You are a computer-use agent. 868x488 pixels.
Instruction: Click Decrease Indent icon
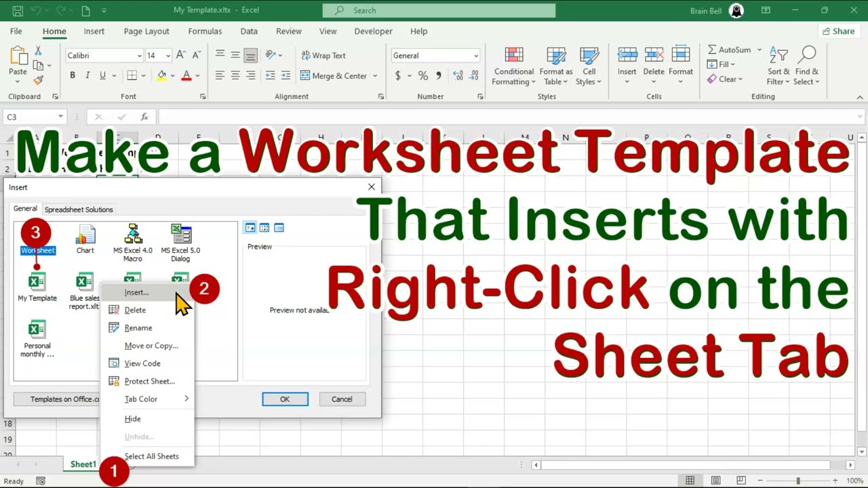pyautogui.click(x=271, y=76)
